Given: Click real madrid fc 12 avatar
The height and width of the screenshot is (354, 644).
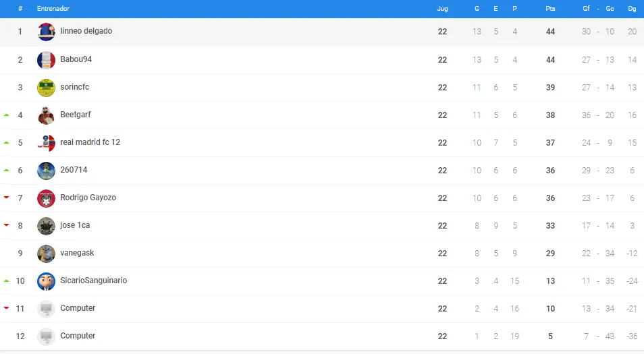Looking at the screenshot, I should 46,143.
